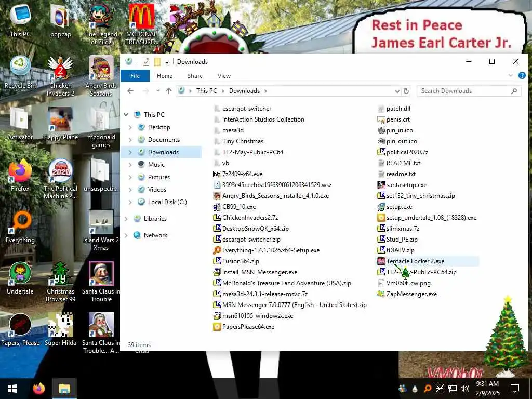Select the 7z2409-x64.exe icon
The height and width of the screenshot is (399, 532).
point(217,174)
